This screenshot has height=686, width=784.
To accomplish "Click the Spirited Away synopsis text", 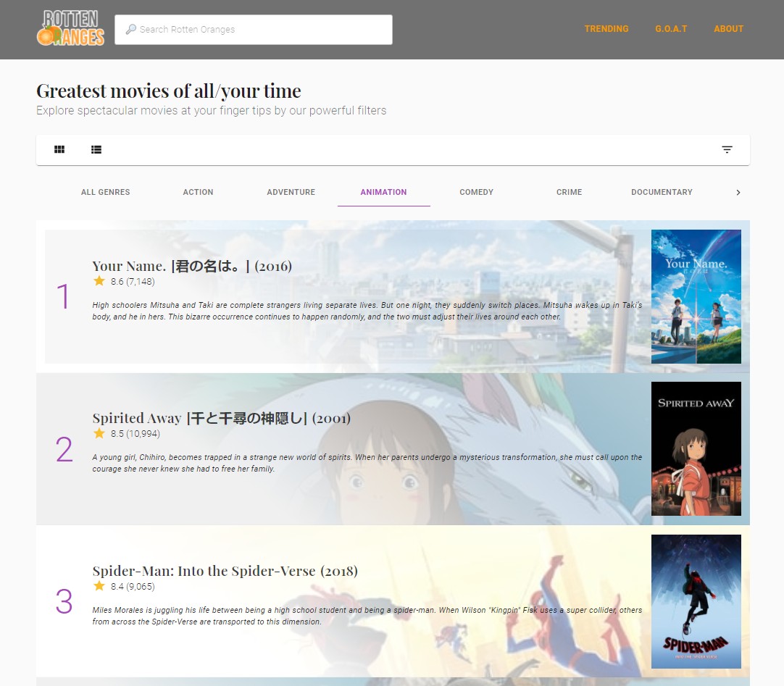I will (367, 463).
